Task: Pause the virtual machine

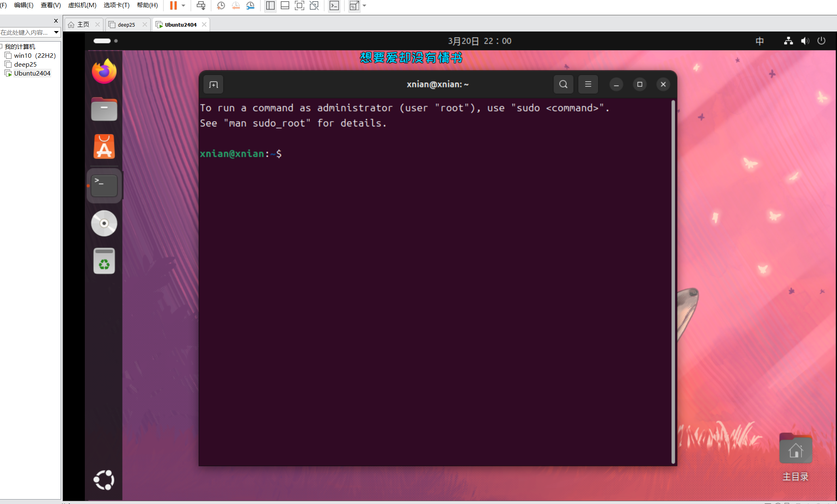Action: click(173, 6)
